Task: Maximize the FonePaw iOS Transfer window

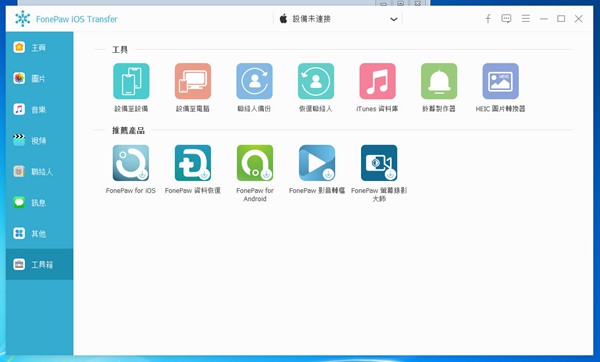Action: [561, 19]
